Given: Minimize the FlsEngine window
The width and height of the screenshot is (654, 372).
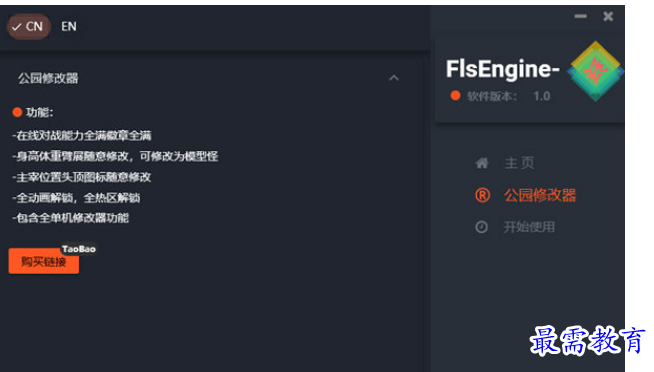Looking at the screenshot, I should [x=580, y=16].
